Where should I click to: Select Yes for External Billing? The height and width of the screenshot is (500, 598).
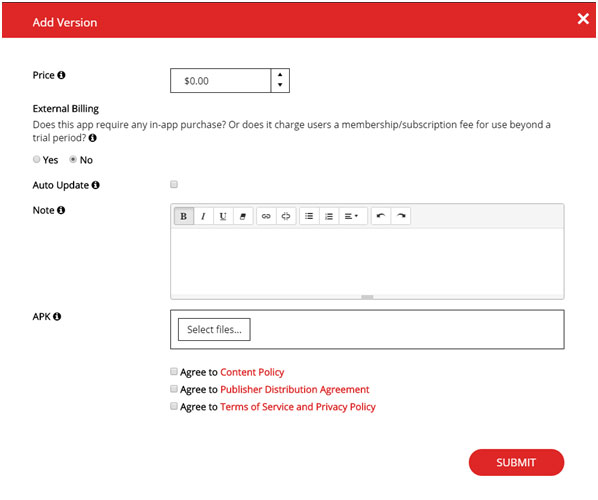point(37,159)
